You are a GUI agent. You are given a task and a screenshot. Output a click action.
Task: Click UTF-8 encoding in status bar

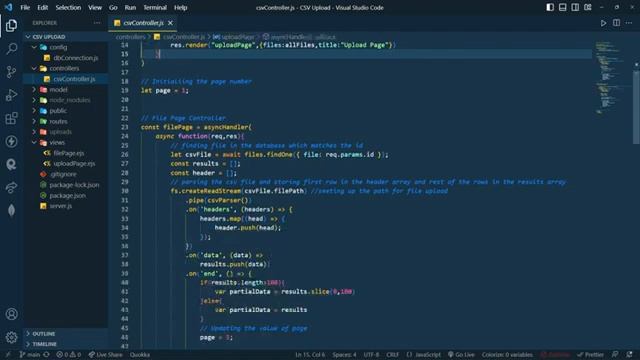coord(371,355)
